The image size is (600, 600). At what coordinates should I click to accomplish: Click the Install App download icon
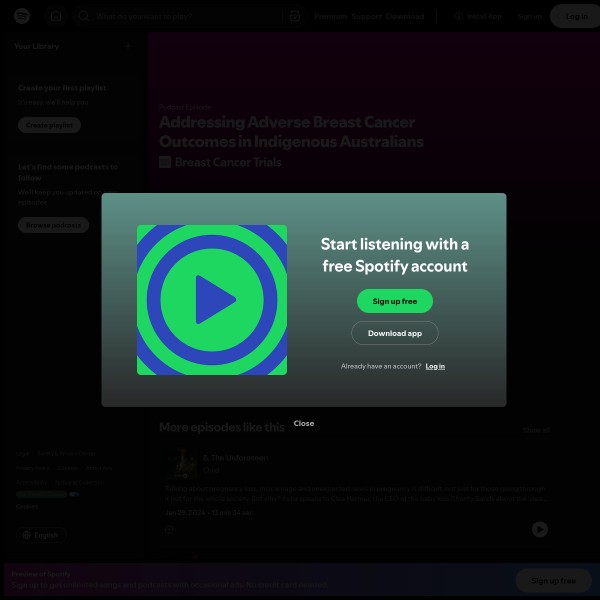click(x=459, y=16)
